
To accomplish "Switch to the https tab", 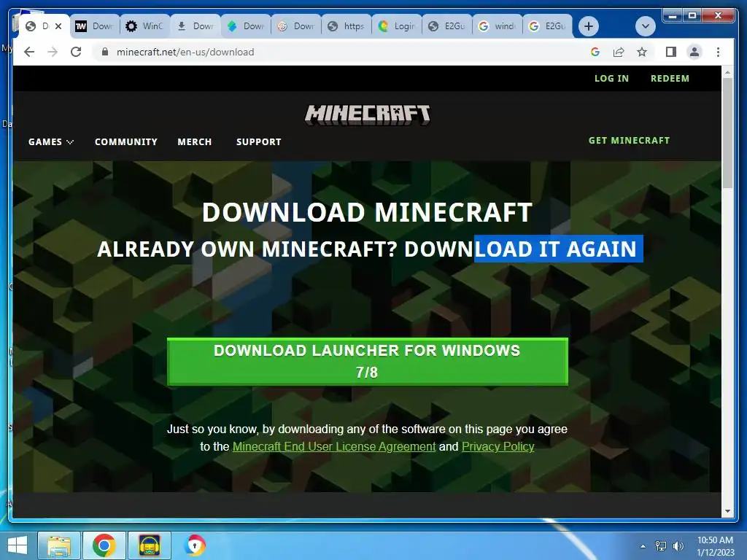I will click(347, 26).
